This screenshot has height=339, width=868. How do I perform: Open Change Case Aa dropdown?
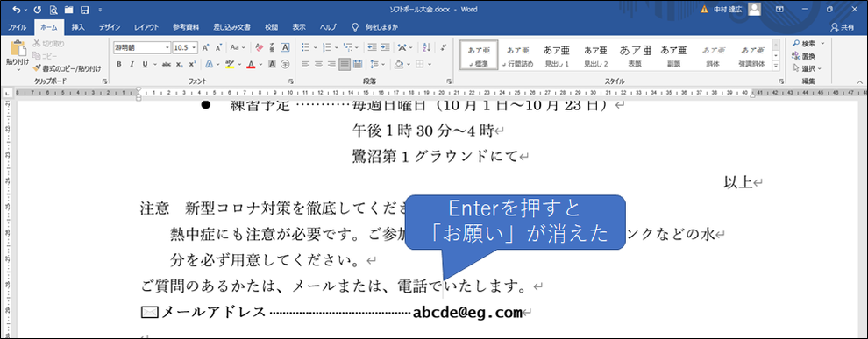click(237, 47)
